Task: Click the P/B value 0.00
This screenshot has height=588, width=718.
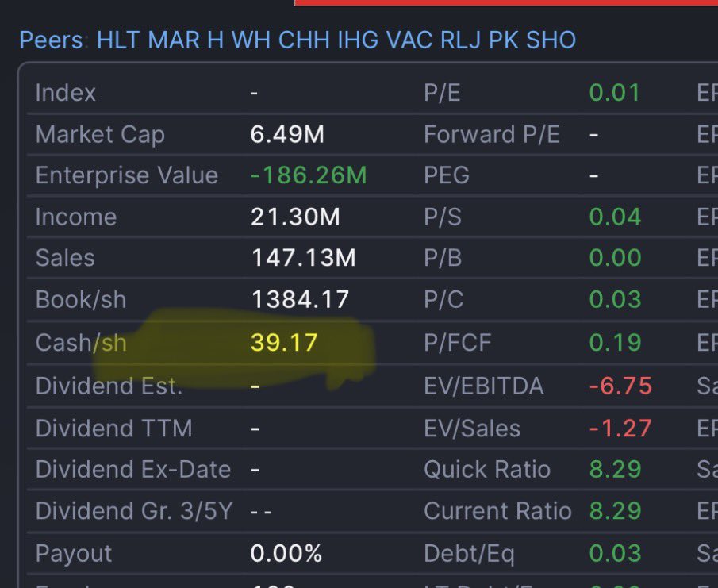Action: click(x=615, y=257)
